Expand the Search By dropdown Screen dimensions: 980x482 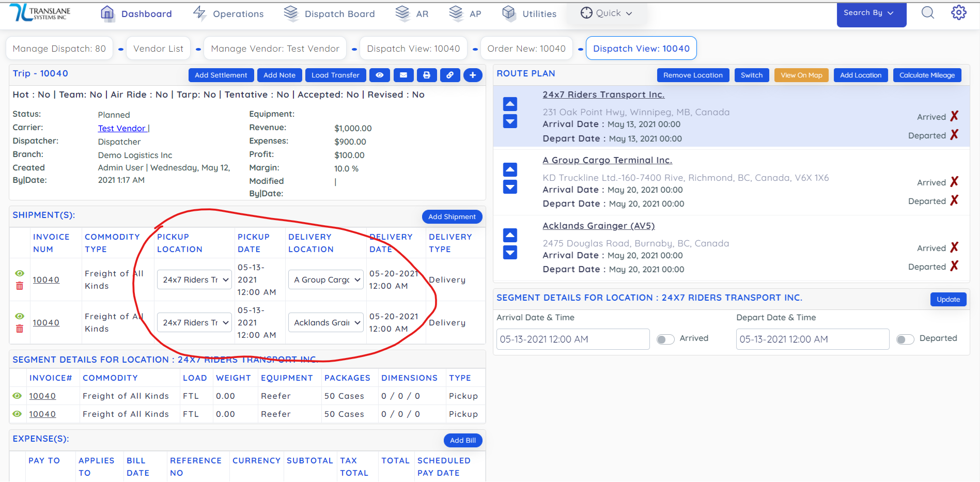[871, 13]
